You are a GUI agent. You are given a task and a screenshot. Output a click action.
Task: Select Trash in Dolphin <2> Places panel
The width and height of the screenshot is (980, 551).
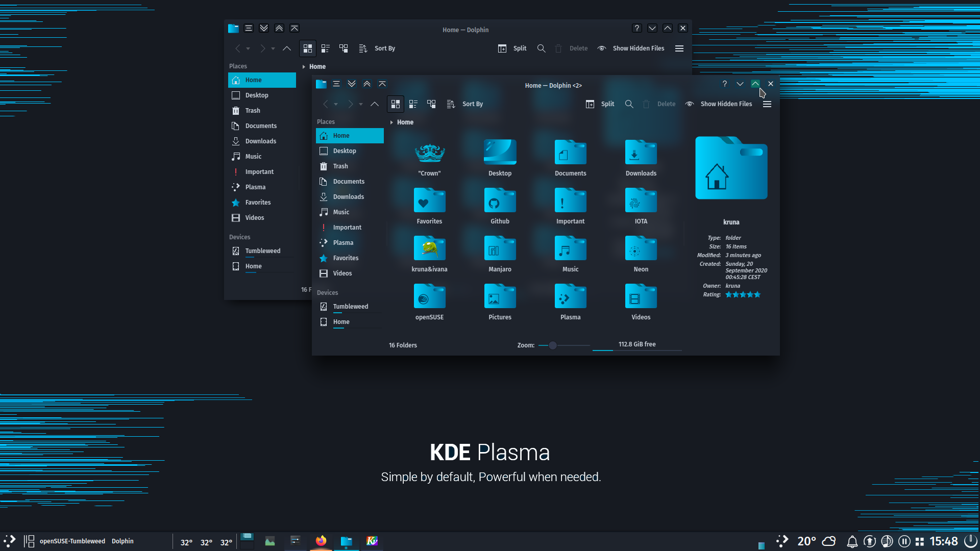pos(350,166)
